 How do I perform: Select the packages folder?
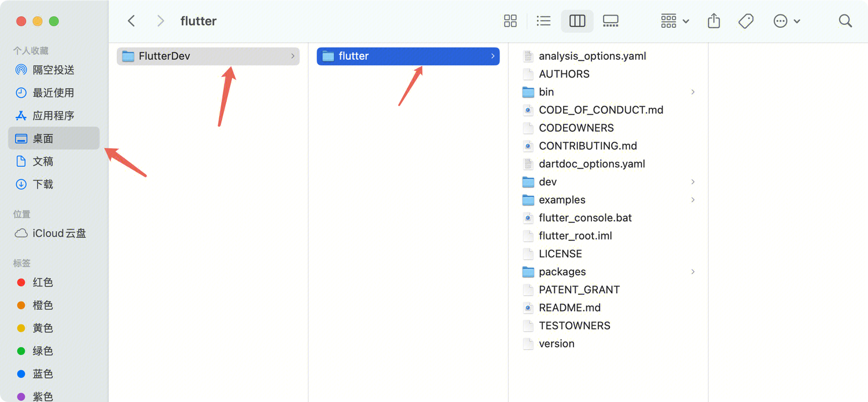562,272
